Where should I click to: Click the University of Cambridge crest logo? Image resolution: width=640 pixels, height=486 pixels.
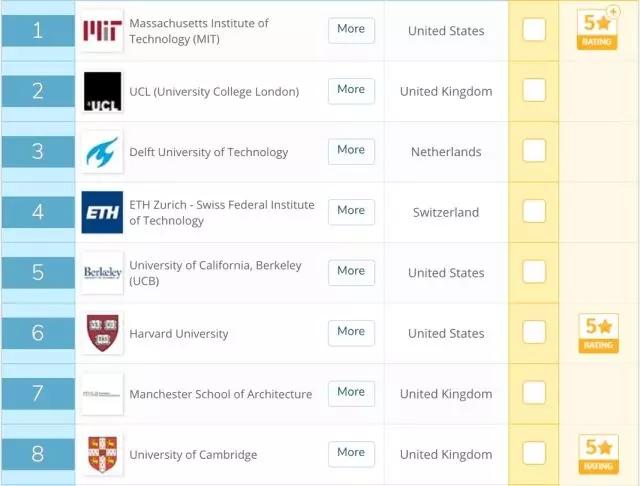click(102, 454)
